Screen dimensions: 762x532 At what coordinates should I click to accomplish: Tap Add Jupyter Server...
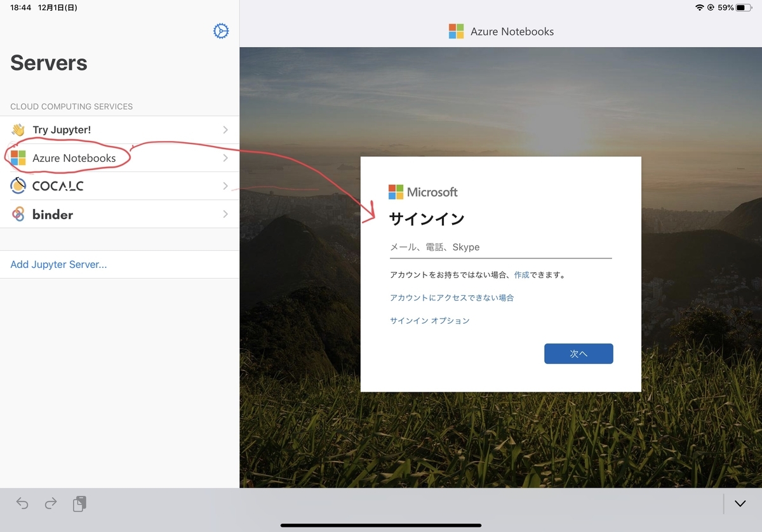tap(58, 264)
